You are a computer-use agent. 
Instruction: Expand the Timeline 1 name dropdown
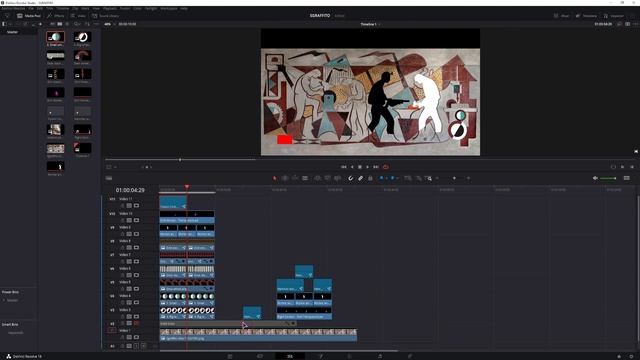380,24
